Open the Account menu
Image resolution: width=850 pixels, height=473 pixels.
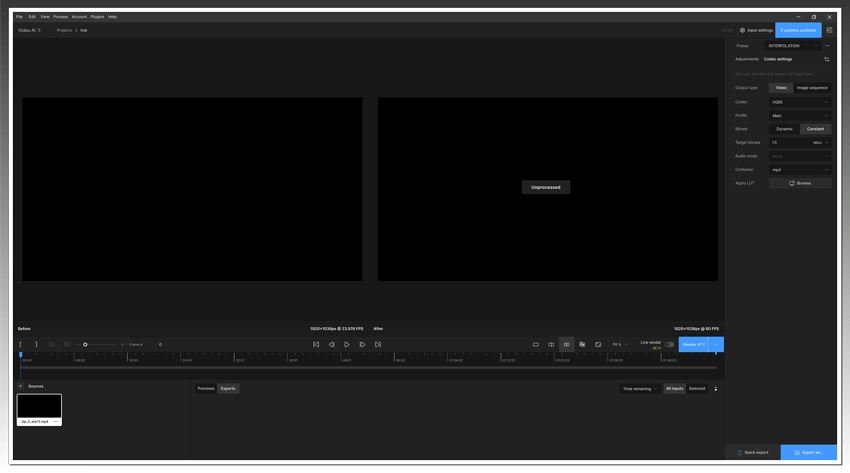(79, 17)
